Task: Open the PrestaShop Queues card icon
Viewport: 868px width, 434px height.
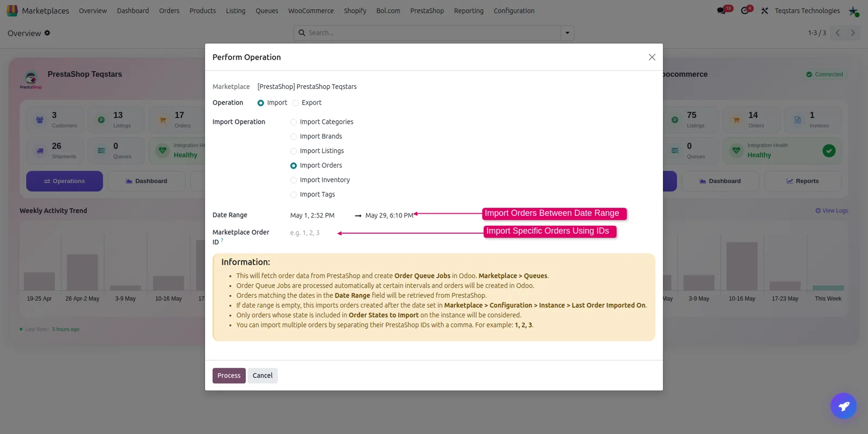Action: pos(101,151)
